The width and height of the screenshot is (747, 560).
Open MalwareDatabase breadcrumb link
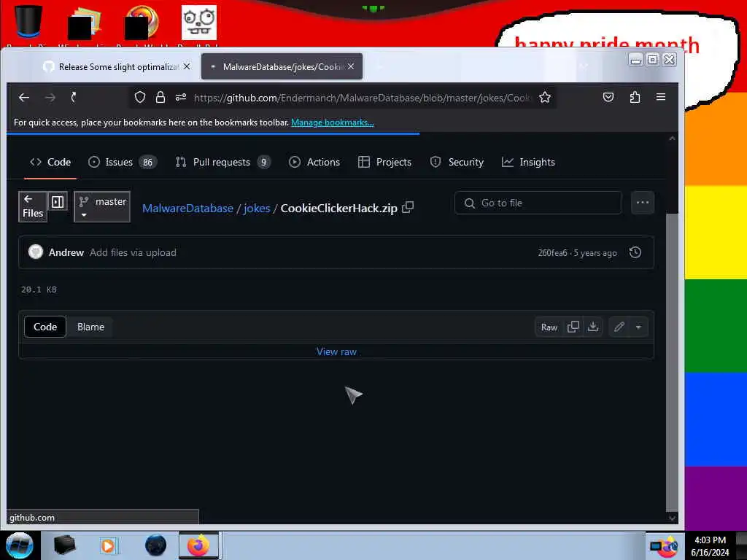pyautogui.click(x=187, y=208)
